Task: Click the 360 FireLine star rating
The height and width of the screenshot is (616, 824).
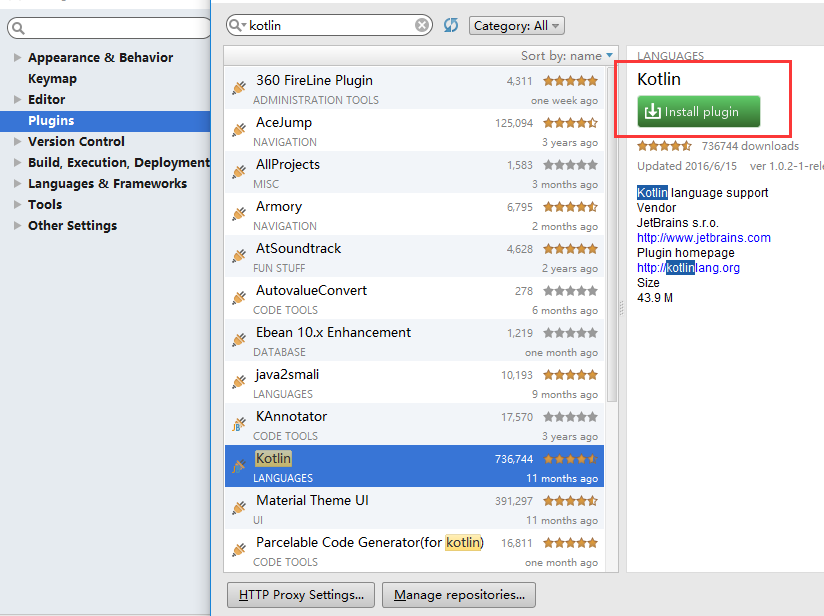Action: [570, 81]
